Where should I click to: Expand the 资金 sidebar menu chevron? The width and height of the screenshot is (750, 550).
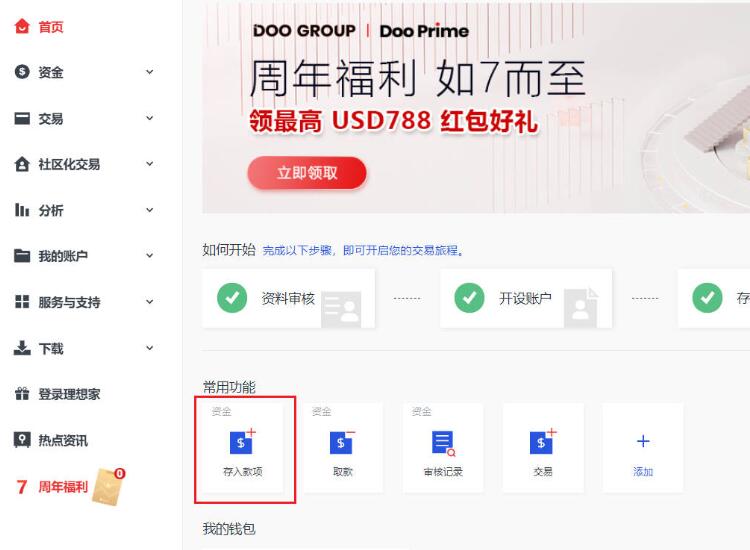click(x=150, y=72)
